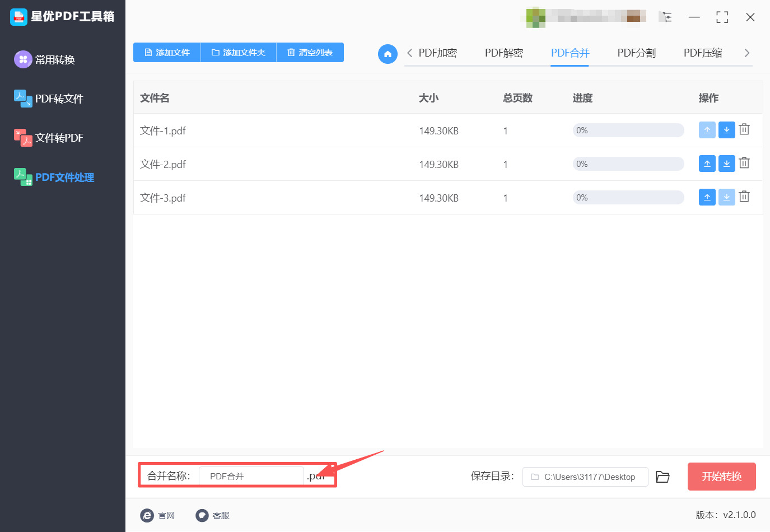The height and width of the screenshot is (532, 770).
Task: Click the 进度 column header
Action: coord(582,98)
